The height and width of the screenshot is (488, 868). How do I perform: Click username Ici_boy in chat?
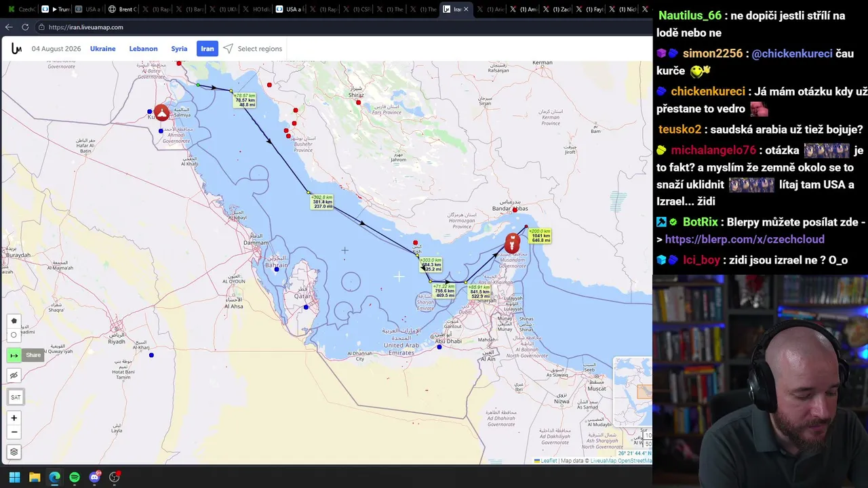pyautogui.click(x=701, y=260)
